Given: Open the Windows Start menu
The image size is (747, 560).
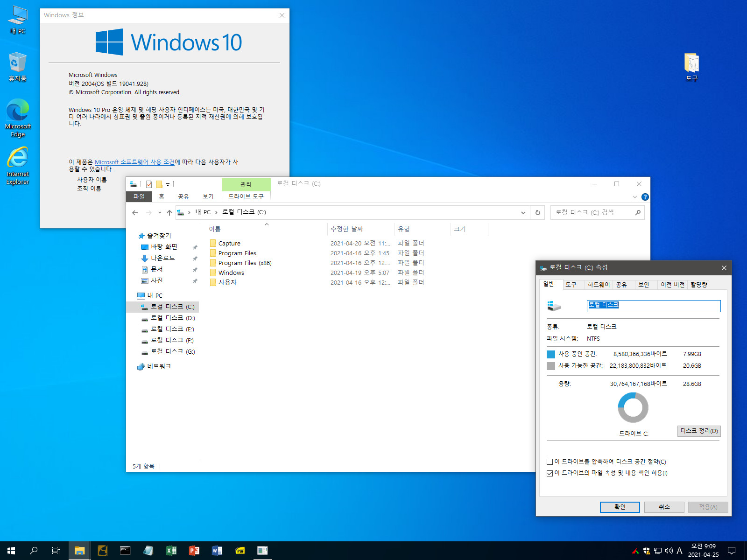Looking at the screenshot, I should click(x=11, y=551).
